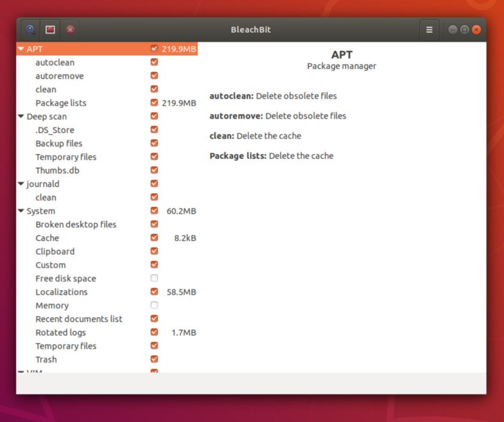The image size is (504, 422).
Task: Uncheck the journald group checkbox
Action: point(154,183)
